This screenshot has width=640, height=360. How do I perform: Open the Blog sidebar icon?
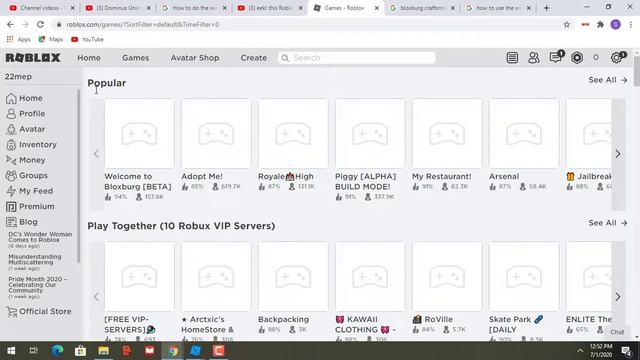coord(11,222)
